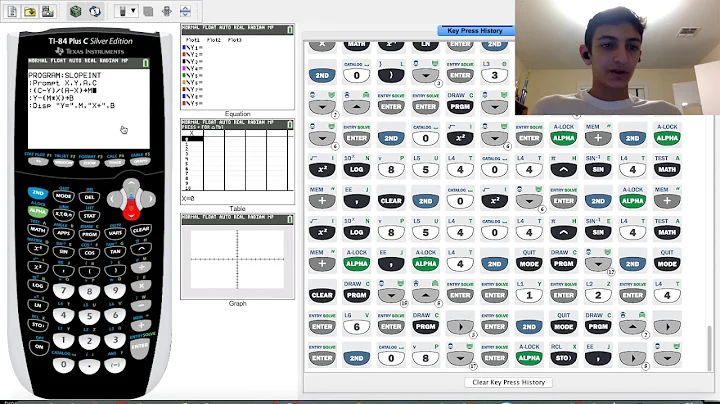Click the subtract key on the calculator
Image resolution: width=720 pixels, height=404 pixels.
point(141,305)
